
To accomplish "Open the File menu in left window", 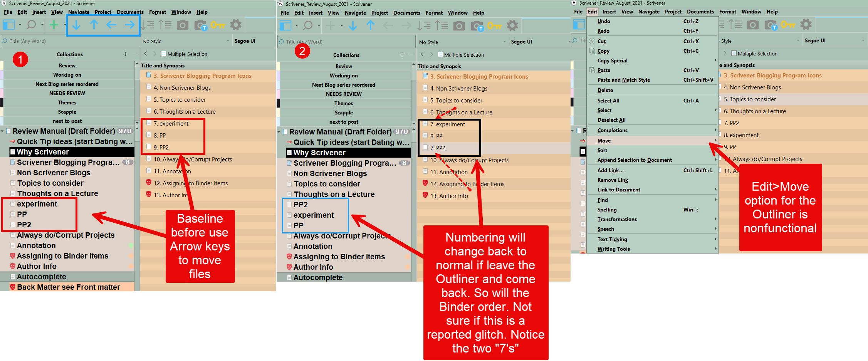I will [x=8, y=12].
